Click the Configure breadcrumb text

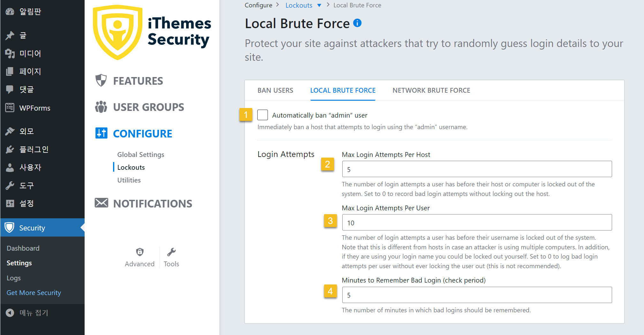pyautogui.click(x=258, y=5)
